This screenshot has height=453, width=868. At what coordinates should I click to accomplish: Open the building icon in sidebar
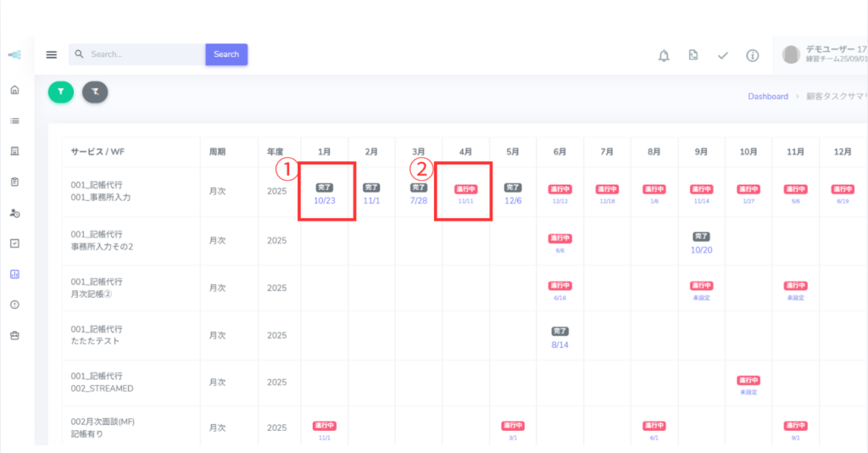[14, 151]
